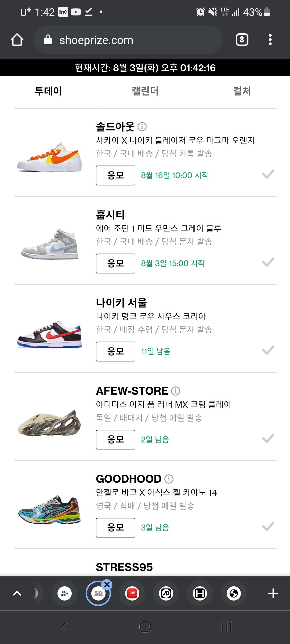Switch to the 캘린더 tab

(x=145, y=91)
